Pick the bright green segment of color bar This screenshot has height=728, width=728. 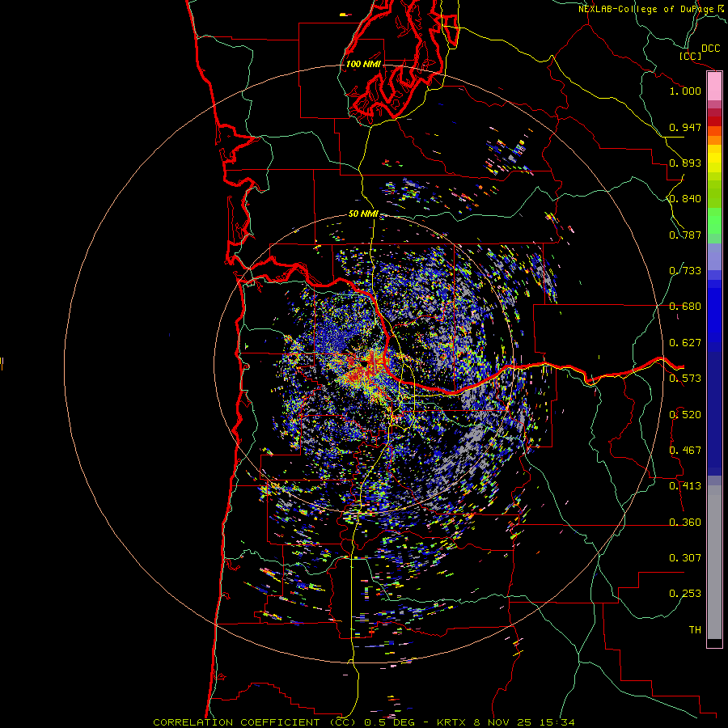pyautogui.click(x=714, y=221)
